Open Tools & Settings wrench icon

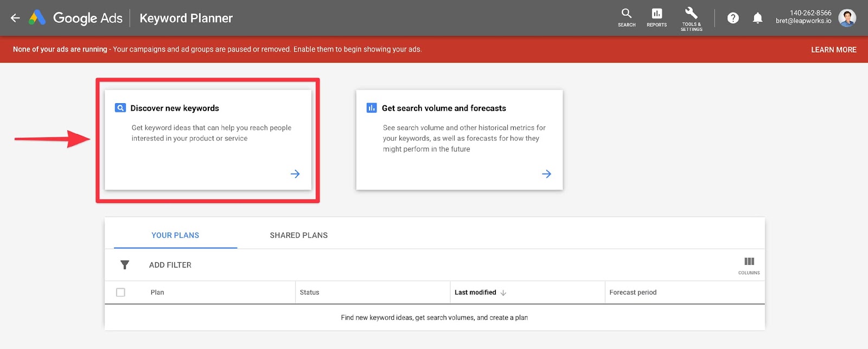tap(691, 18)
